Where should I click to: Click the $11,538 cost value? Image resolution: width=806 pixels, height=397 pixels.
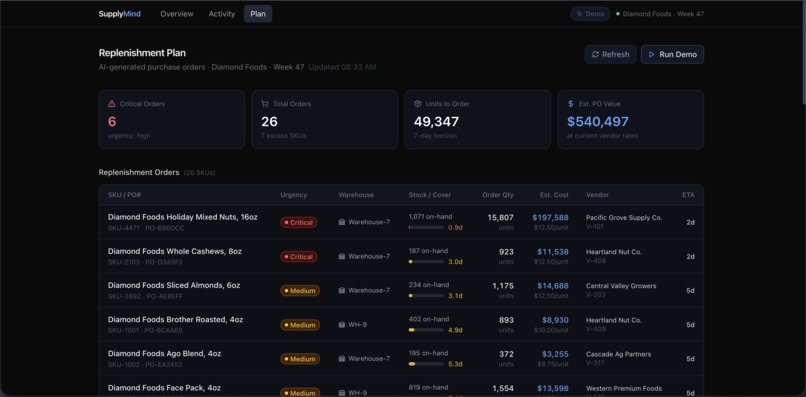553,252
